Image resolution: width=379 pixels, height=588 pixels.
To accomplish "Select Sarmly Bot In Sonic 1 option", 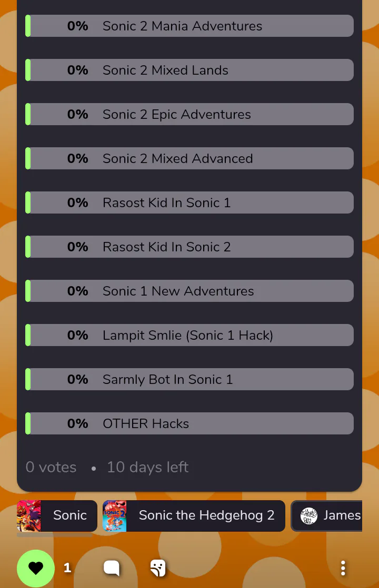I will point(189,380).
